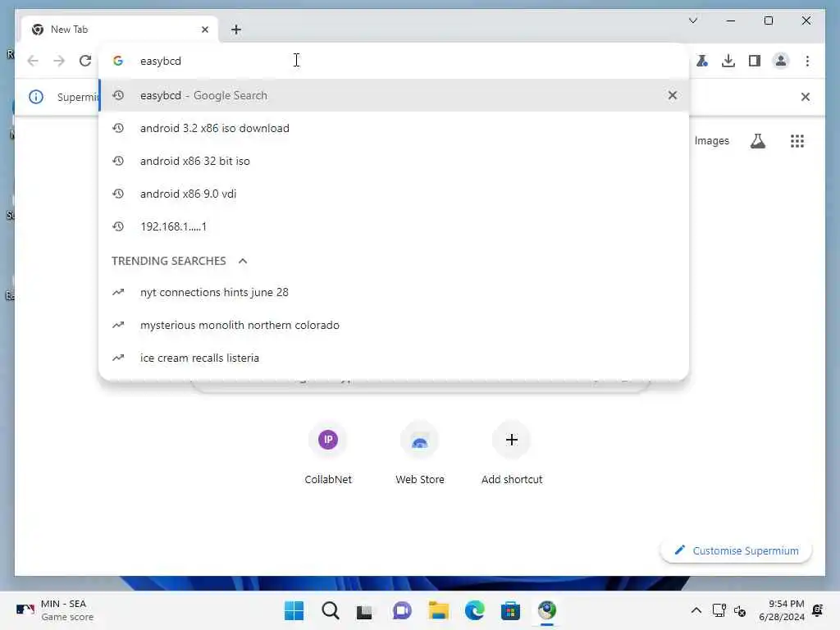The height and width of the screenshot is (630, 840).
Task: Open the downloads icon in toolbar
Action: [728, 61]
